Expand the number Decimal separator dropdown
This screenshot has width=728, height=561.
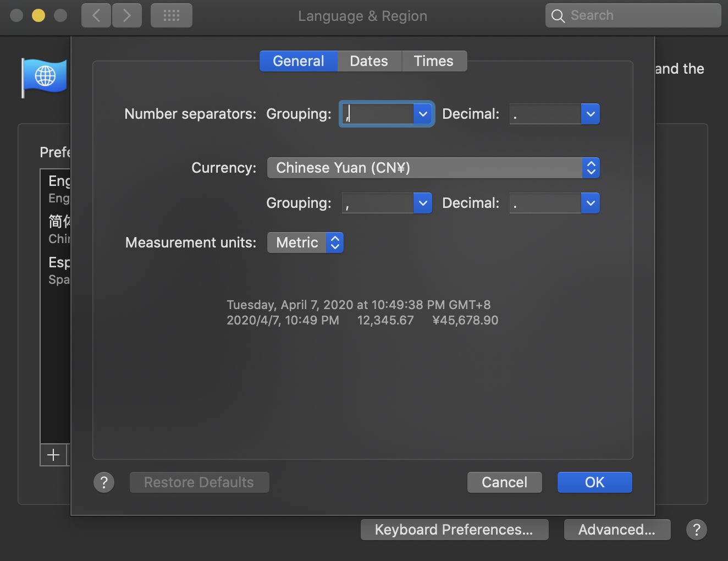pos(591,114)
